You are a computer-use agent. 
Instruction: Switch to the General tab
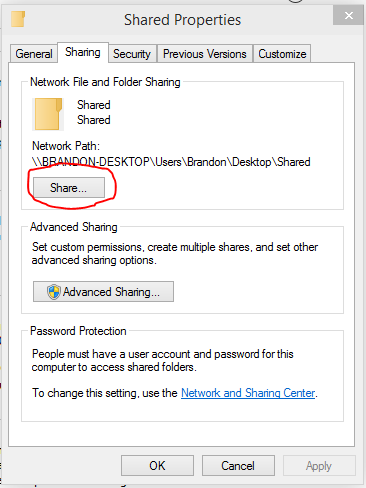(34, 54)
